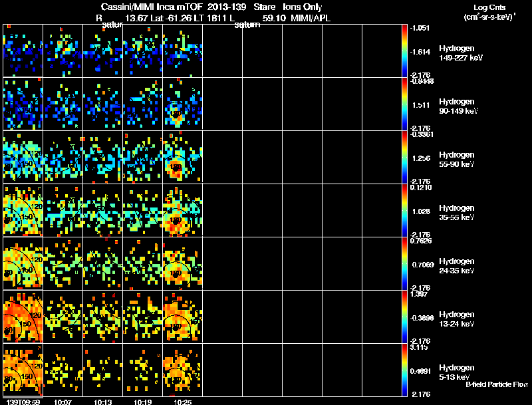The width and height of the screenshot is (532, 405).
Task: Click the 'Cassini/MIMI Inca mTOF' title text
Action: coord(152,7)
